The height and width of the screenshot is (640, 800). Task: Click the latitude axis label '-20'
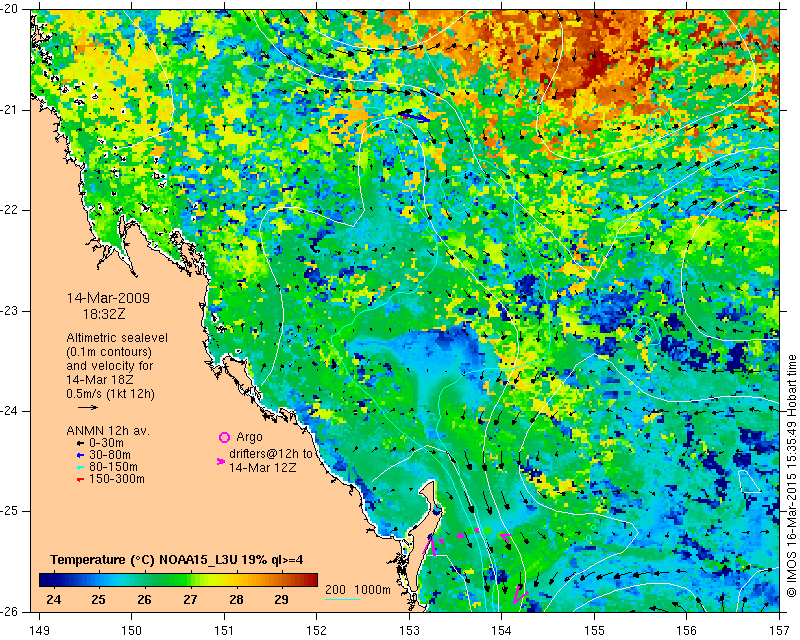pos(11,10)
